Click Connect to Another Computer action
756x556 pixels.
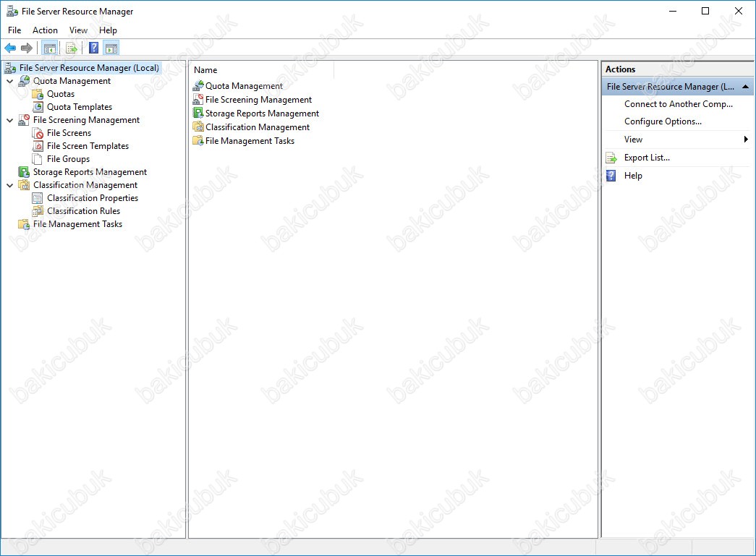coord(679,104)
